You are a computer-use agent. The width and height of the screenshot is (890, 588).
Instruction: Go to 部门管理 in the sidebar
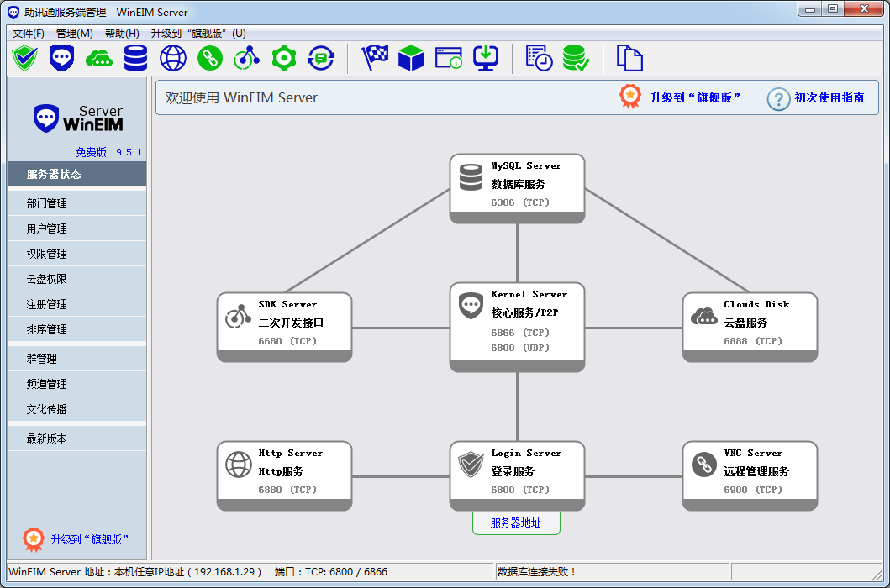click(77, 203)
